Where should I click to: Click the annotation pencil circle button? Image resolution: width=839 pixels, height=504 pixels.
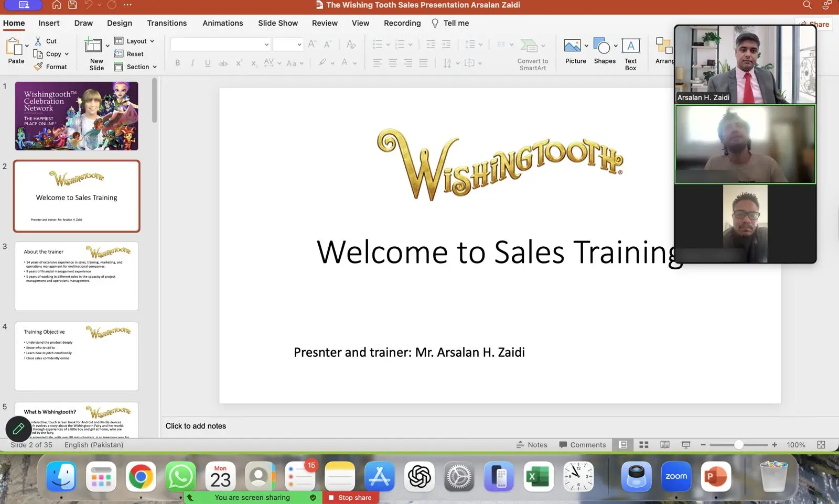tap(18, 429)
